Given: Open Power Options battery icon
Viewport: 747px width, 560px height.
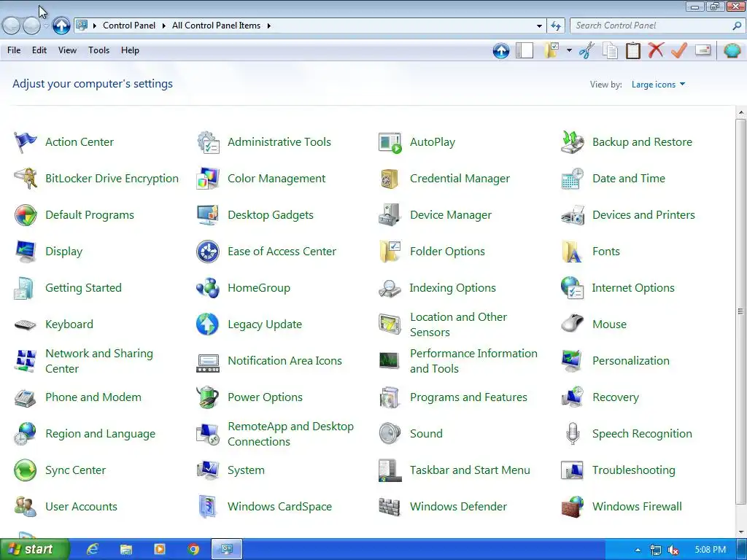Looking at the screenshot, I should point(208,397).
